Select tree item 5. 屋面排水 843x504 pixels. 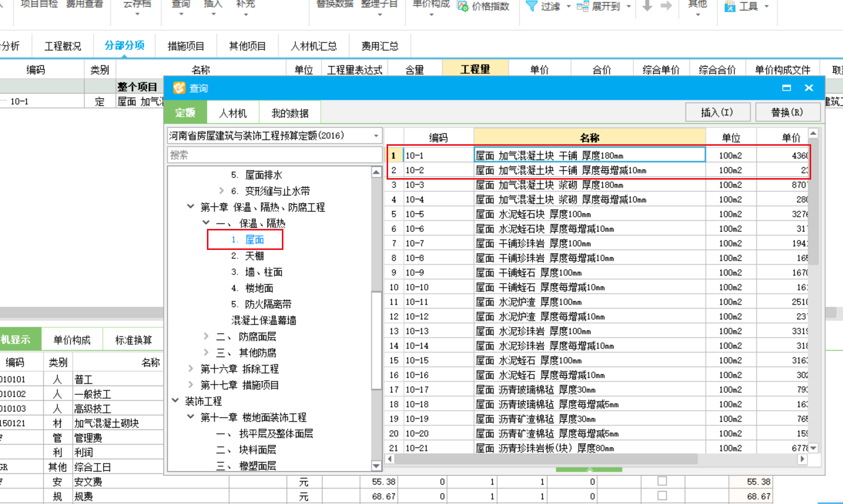pos(257,175)
